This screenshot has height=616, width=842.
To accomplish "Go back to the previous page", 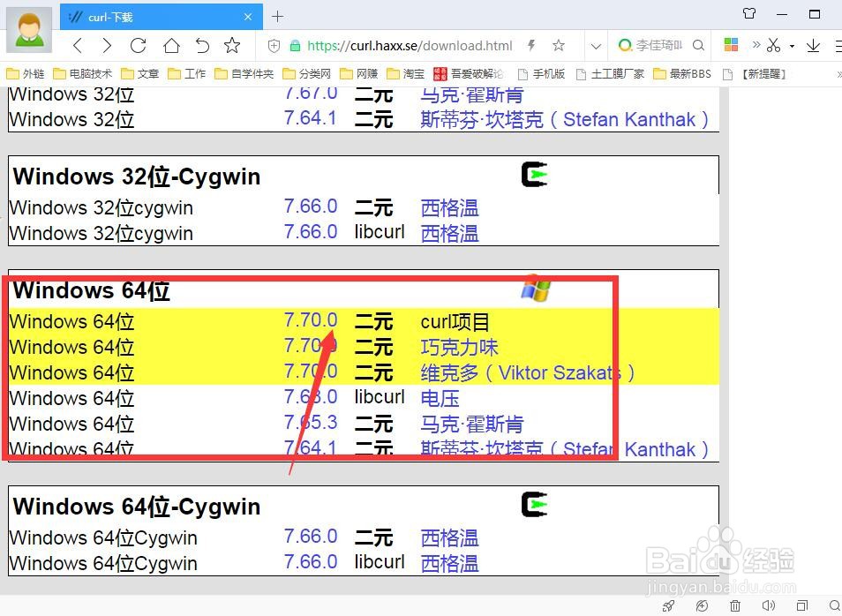I will (x=78, y=46).
